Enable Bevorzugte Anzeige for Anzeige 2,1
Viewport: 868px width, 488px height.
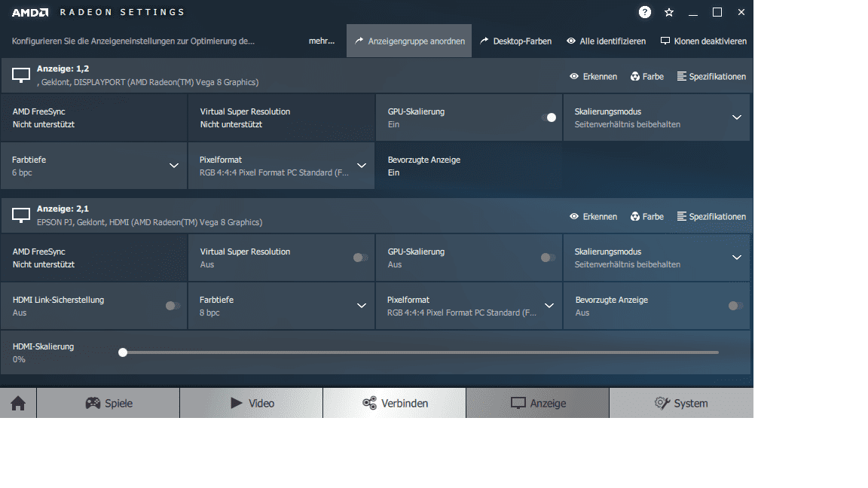(x=735, y=306)
